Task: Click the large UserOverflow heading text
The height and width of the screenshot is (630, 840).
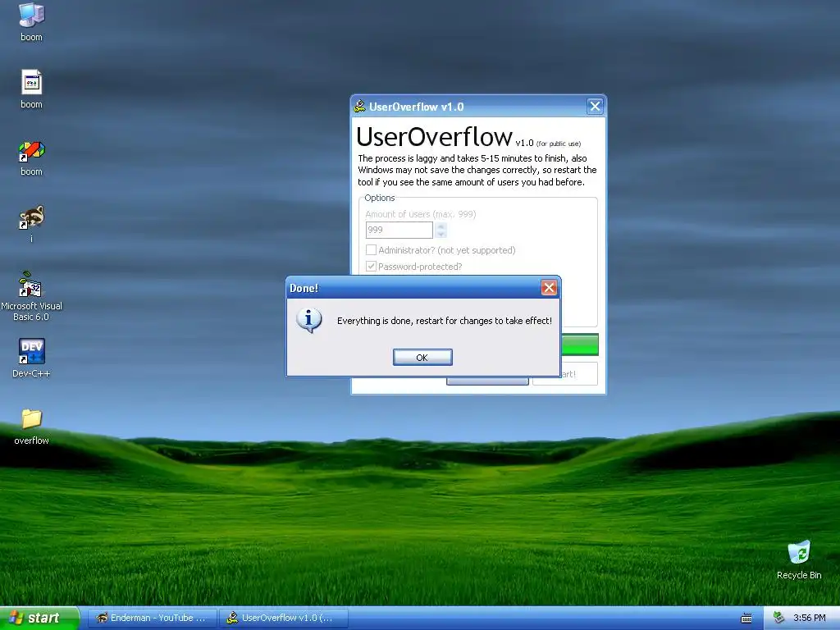Action: [x=434, y=137]
